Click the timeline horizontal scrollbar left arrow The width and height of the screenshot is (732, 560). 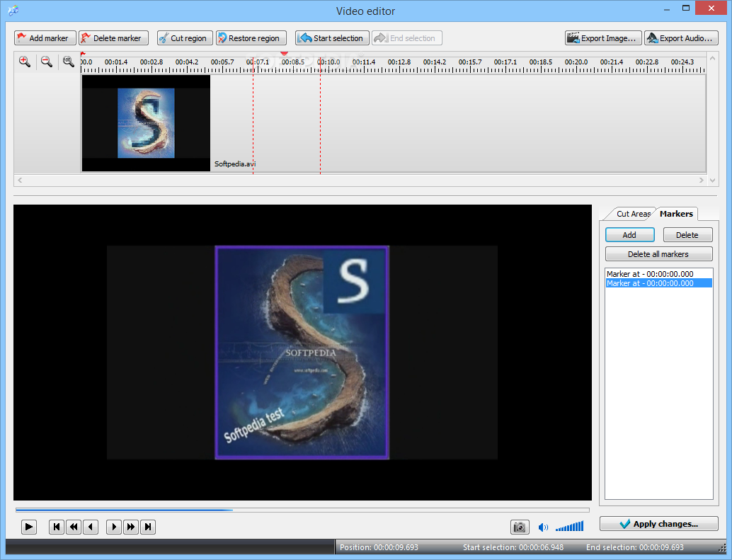tap(20, 180)
